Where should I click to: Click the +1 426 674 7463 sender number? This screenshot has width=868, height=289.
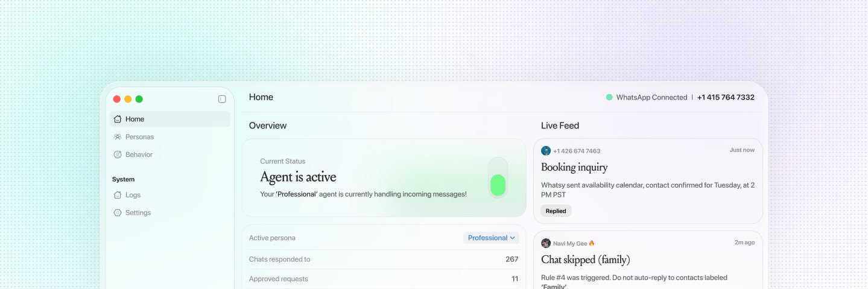click(577, 151)
